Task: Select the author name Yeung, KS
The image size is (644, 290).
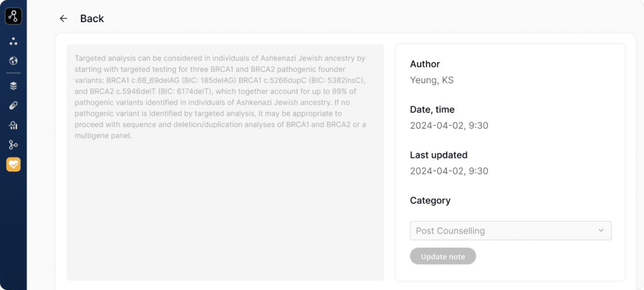Action: (431, 81)
